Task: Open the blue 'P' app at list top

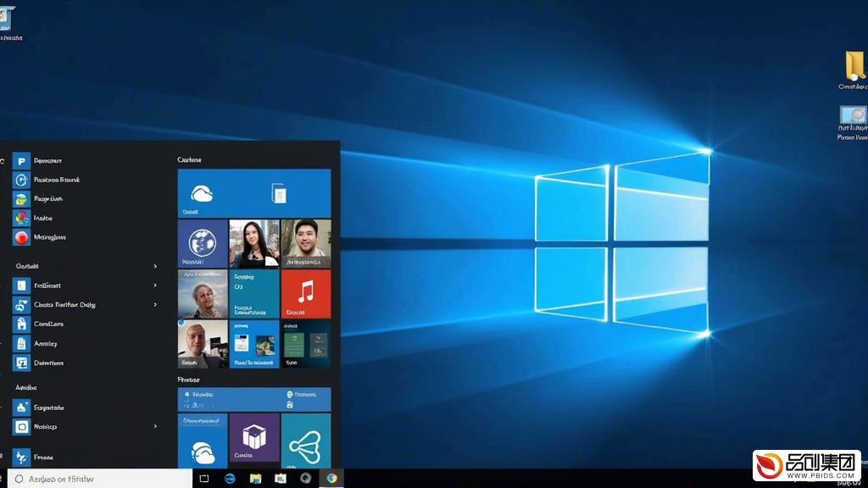Action: [21, 160]
